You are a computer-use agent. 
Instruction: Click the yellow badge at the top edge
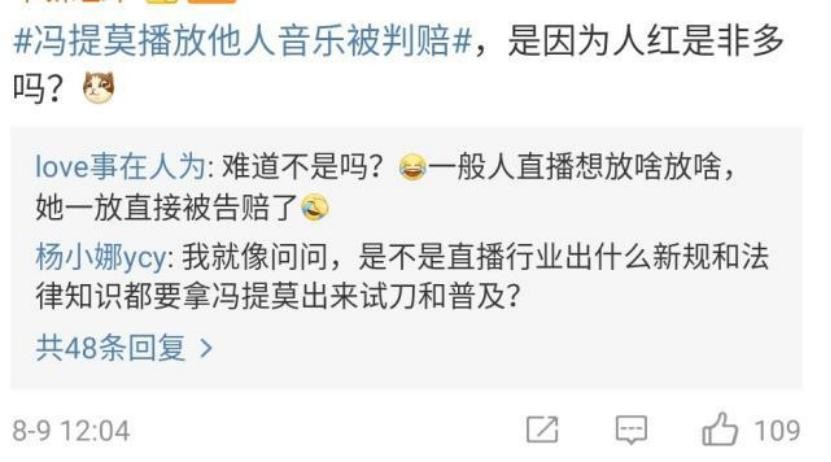click(162, 2)
